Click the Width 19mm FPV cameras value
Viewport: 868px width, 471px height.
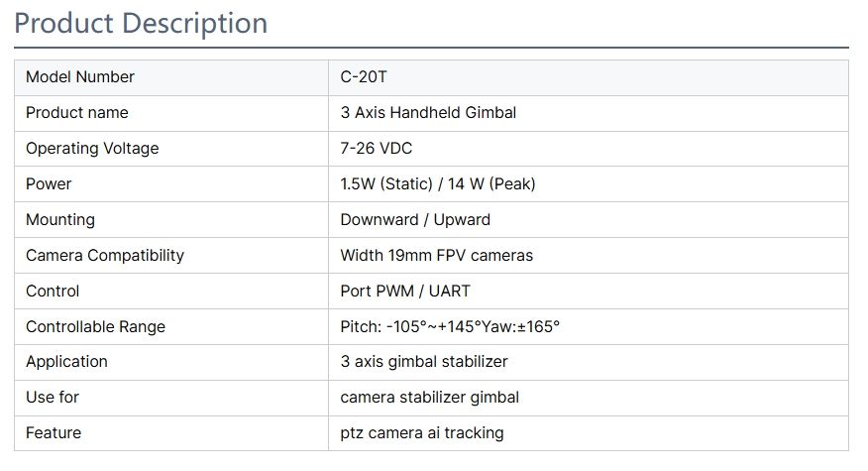pyautogui.click(x=436, y=256)
